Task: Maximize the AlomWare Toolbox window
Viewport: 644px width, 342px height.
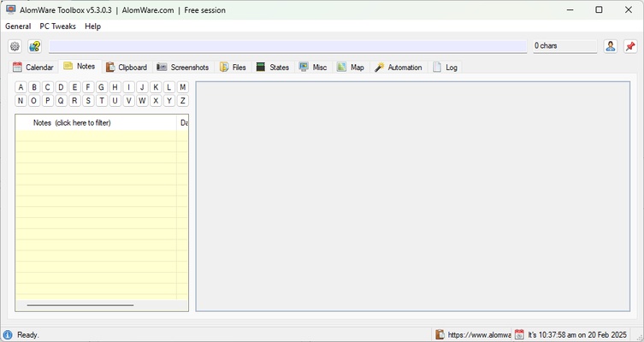Action: 600,10
